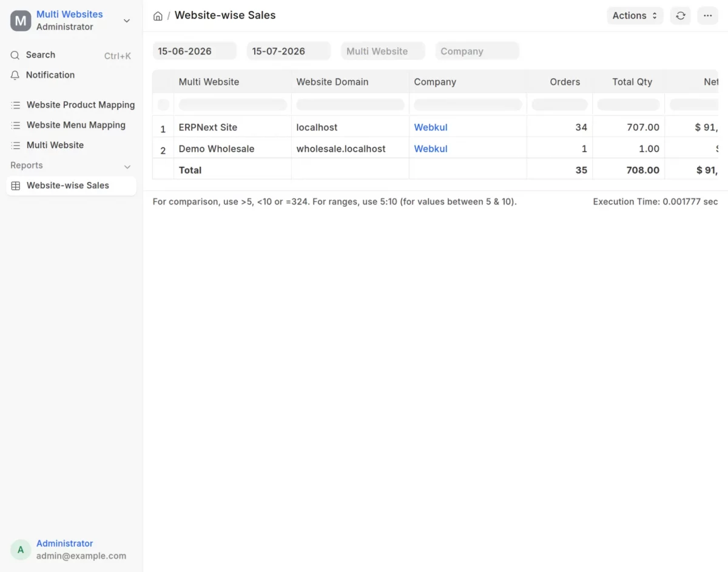Image resolution: width=728 pixels, height=572 pixels.
Task: Refresh the report with reload icon
Action: tap(681, 16)
